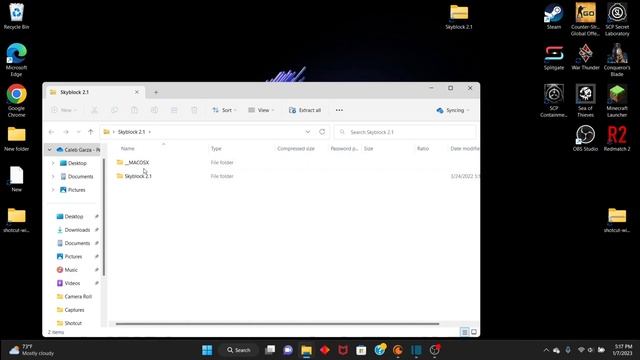Open SCP Secret Laboratory shortcut
640x360 pixels.
[617, 19]
